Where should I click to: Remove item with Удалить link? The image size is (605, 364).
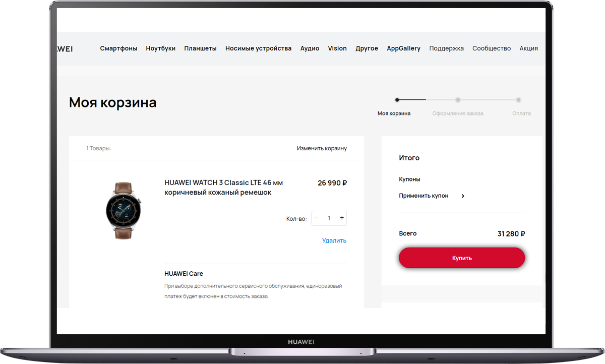point(334,240)
